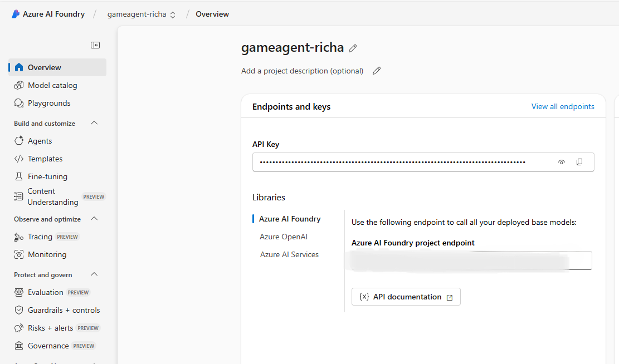This screenshot has width=619, height=364.
Task: Collapse the Protect and govern section
Action: [x=94, y=274]
